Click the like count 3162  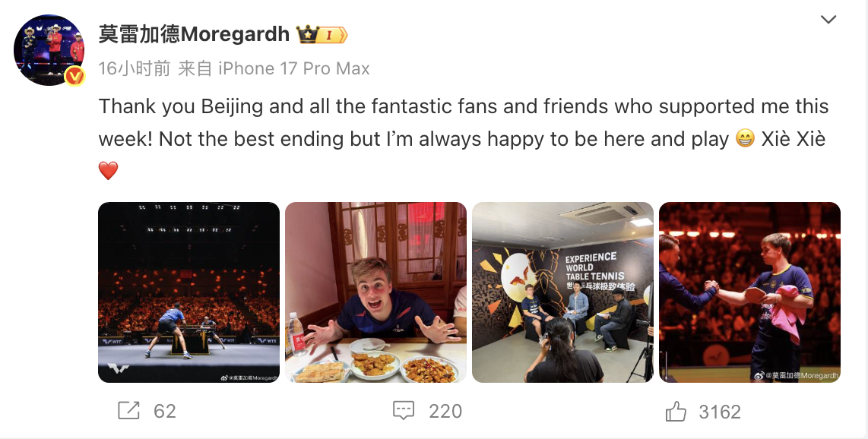click(x=720, y=412)
